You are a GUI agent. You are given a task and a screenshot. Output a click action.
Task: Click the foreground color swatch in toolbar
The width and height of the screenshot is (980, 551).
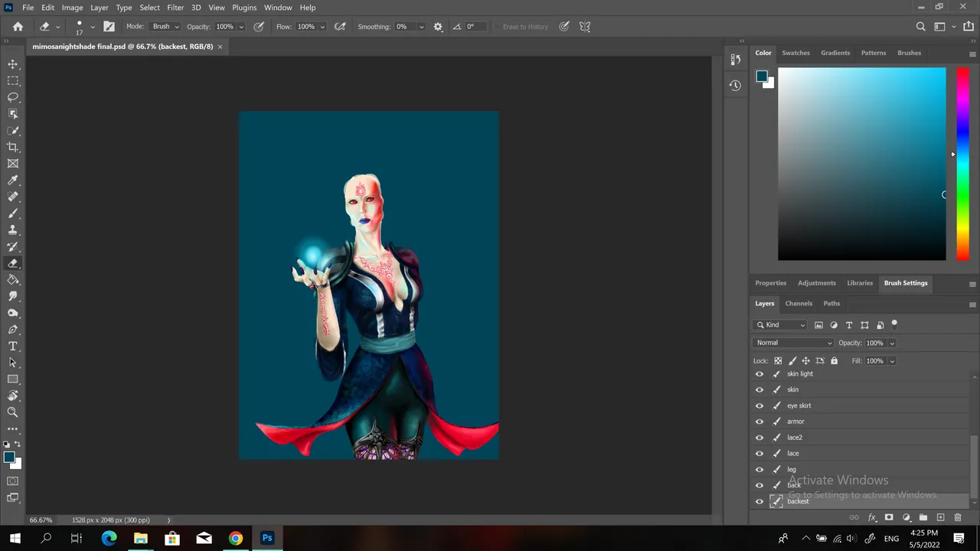click(x=8, y=457)
